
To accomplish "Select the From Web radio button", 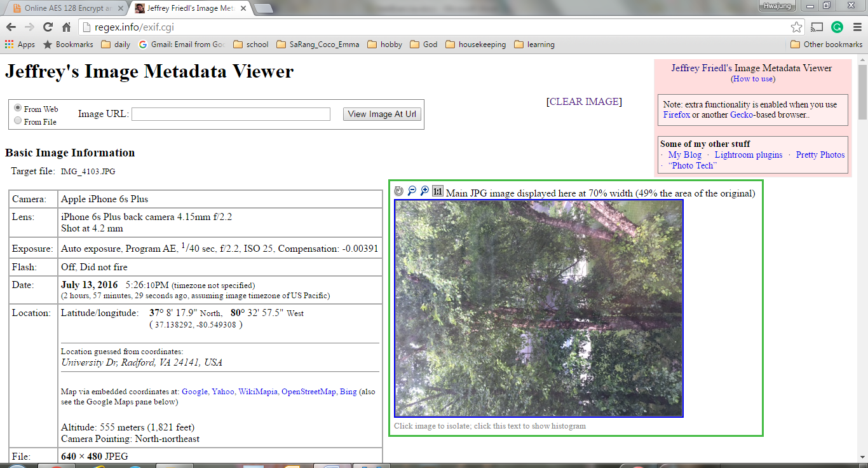I will pyautogui.click(x=18, y=108).
